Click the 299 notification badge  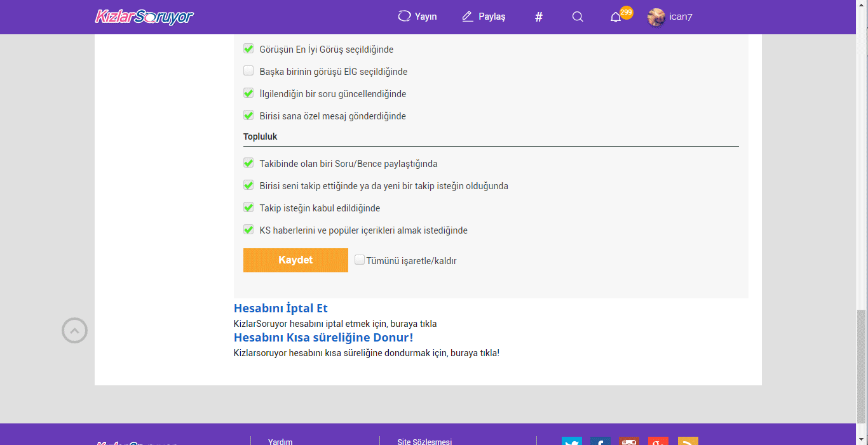(627, 12)
